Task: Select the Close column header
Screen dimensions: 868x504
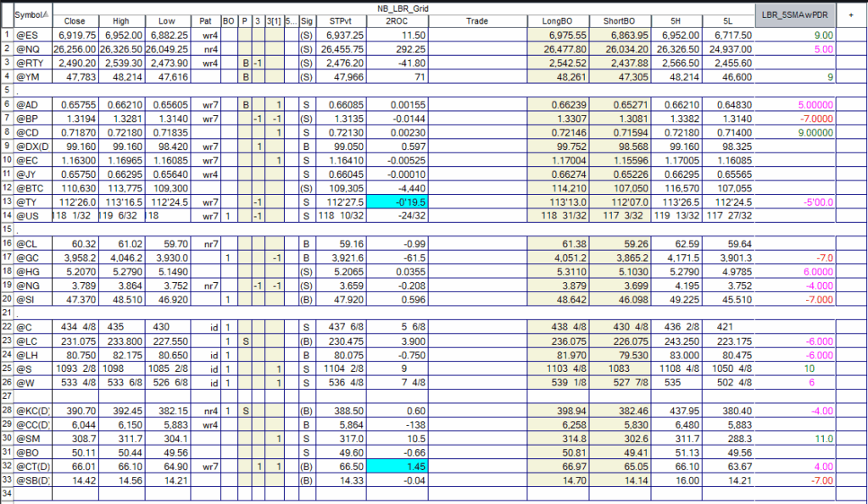Action: click(75, 21)
